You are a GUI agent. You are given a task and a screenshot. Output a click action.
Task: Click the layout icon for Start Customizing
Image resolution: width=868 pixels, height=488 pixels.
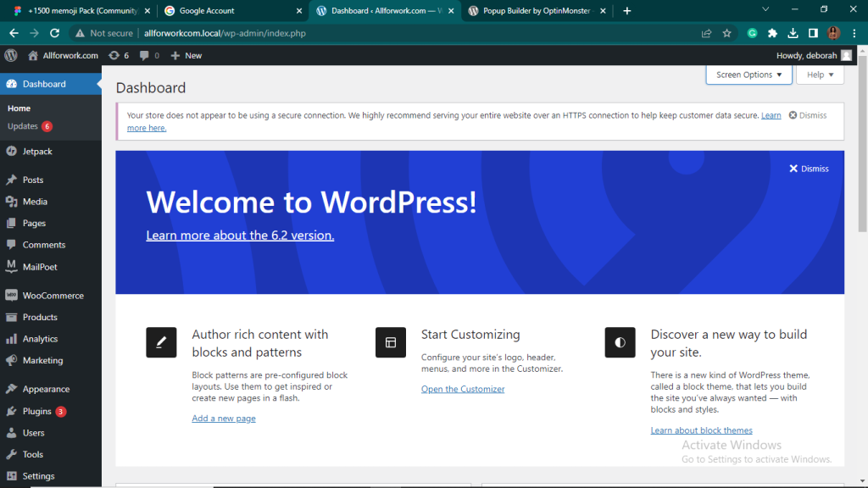(x=390, y=342)
